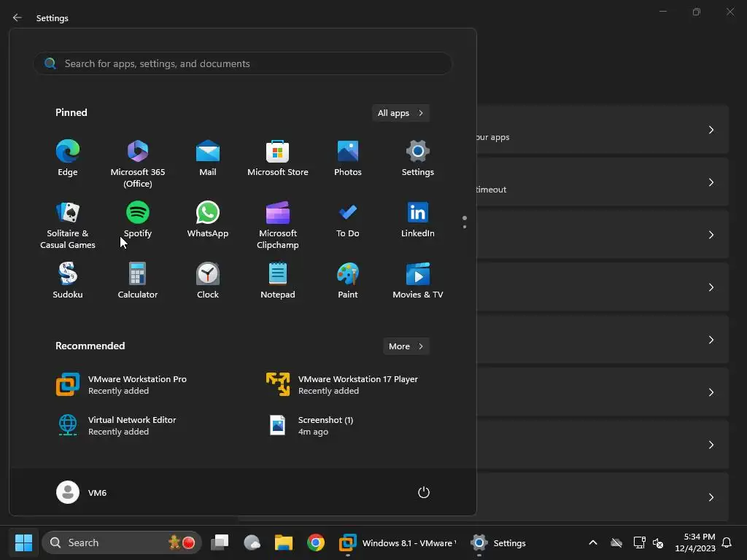Click the Windows Start button on taskbar
The image size is (747, 560).
tap(23, 542)
